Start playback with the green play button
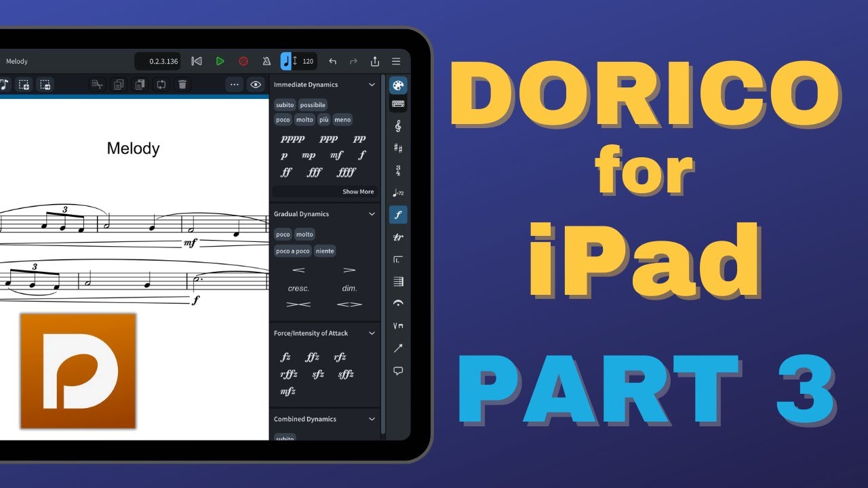 tap(220, 61)
